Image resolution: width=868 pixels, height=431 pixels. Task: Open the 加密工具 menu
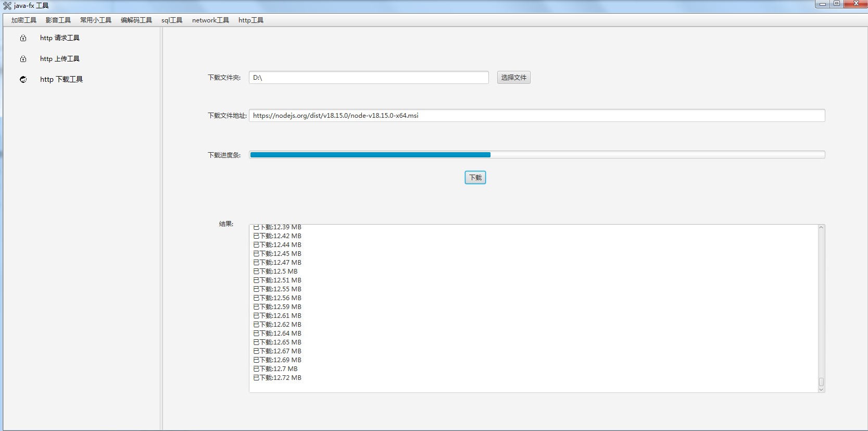[24, 20]
